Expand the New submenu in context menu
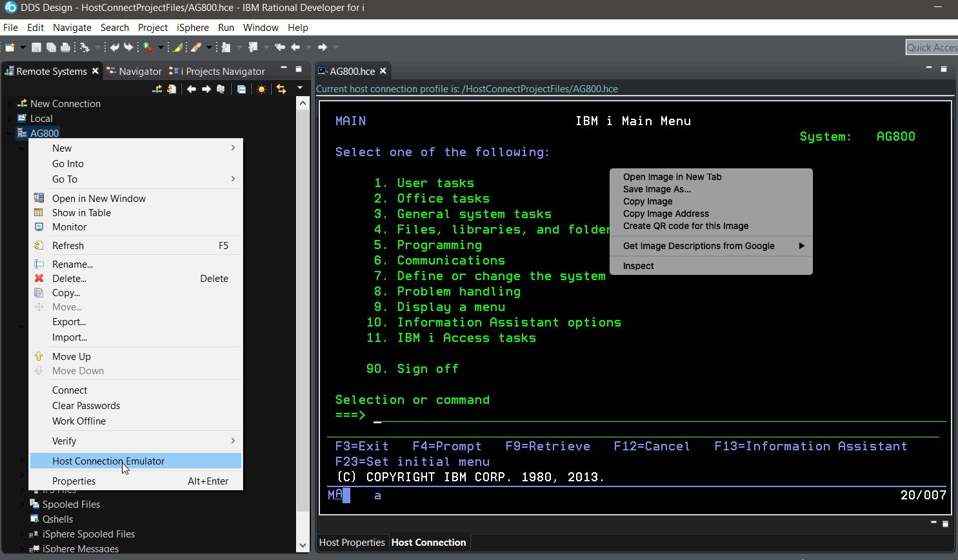The height and width of the screenshot is (560, 958). [x=136, y=148]
